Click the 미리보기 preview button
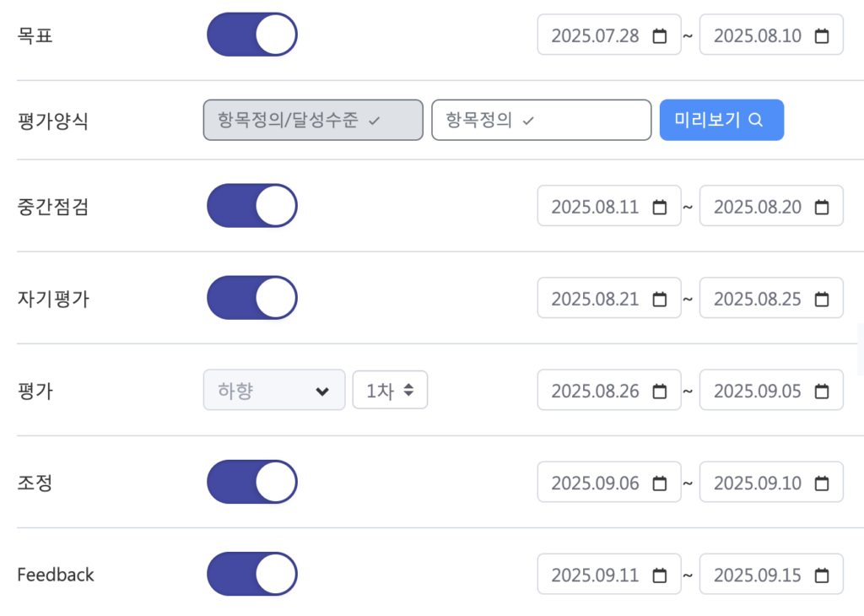864x616 pixels. coord(721,120)
